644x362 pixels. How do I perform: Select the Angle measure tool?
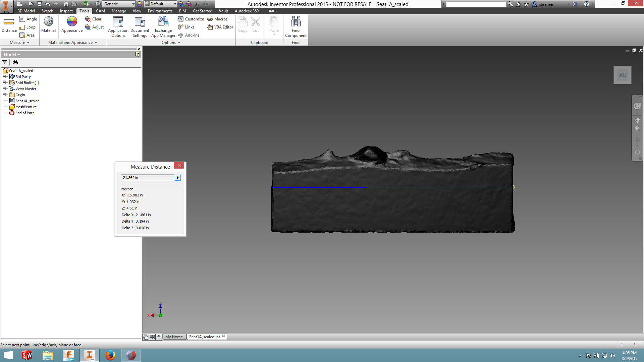coord(28,19)
